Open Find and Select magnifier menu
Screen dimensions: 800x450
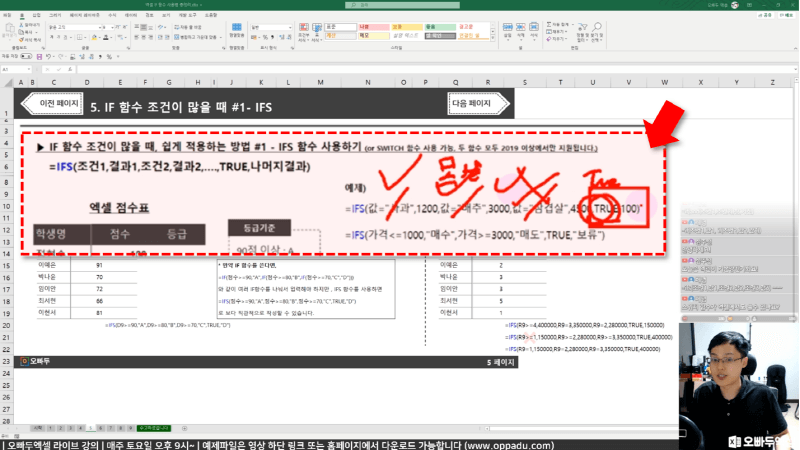pyautogui.click(x=597, y=32)
